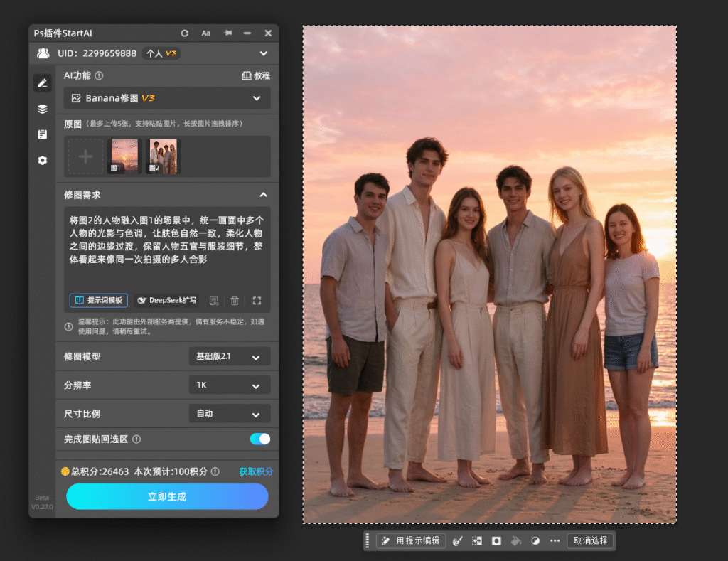
Task: Click the trash icon to clear prompt
Action: pyautogui.click(x=235, y=301)
